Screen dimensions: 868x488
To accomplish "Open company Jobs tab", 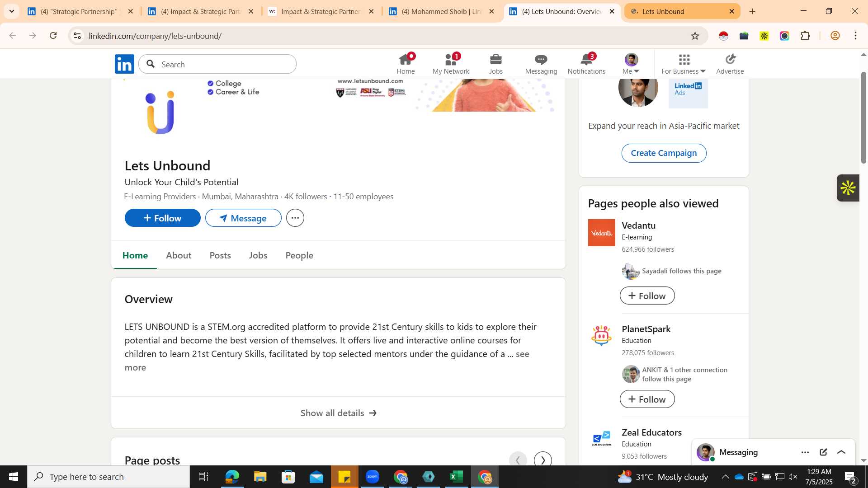I will [x=258, y=255].
